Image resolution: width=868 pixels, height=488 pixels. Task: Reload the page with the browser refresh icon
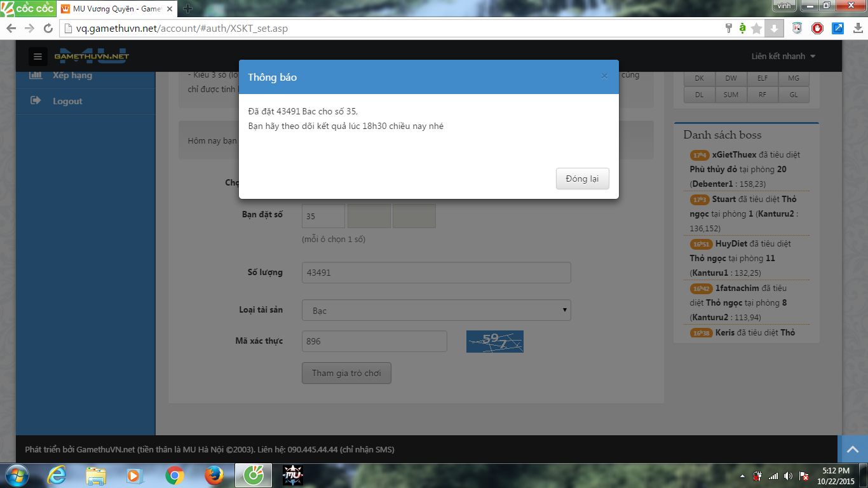coord(48,29)
